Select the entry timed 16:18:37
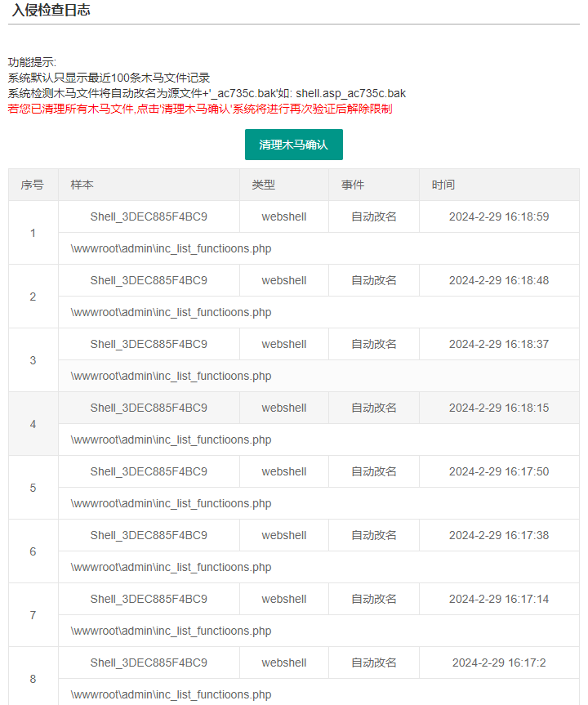 click(x=498, y=344)
